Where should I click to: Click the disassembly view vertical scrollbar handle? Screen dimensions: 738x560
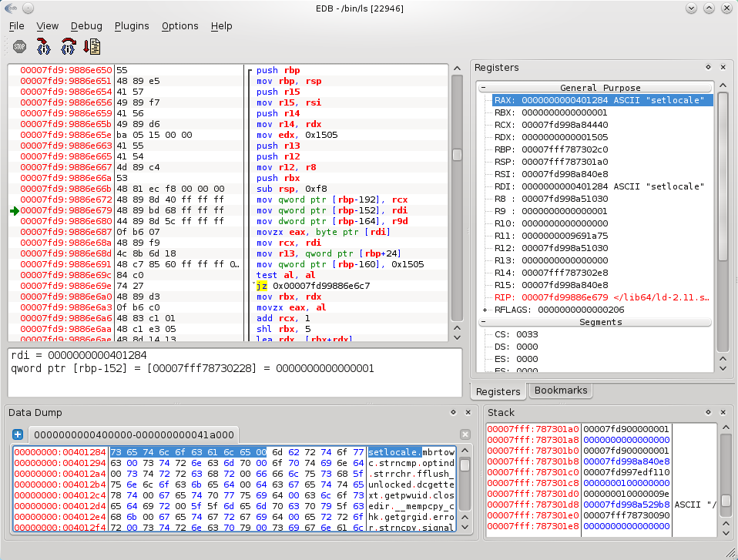tap(458, 155)
